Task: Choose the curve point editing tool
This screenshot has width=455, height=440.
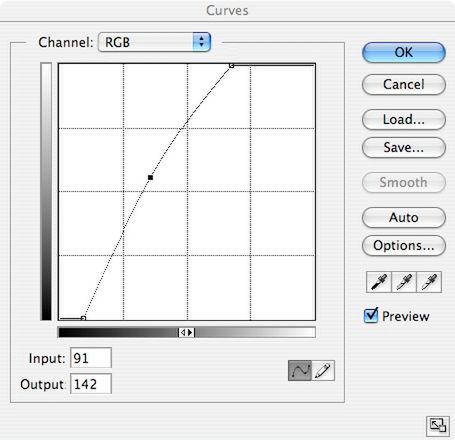Action: [300, 370]
